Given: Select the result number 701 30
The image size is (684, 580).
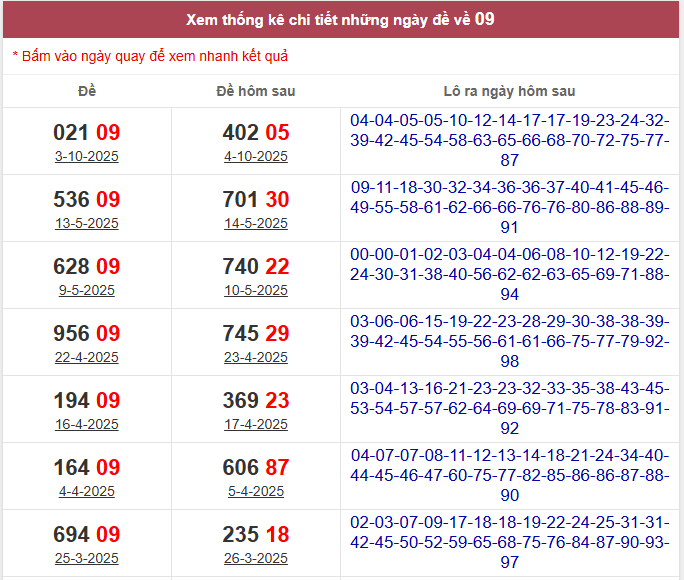Looking at the screenshot, I should pos(256,199).
